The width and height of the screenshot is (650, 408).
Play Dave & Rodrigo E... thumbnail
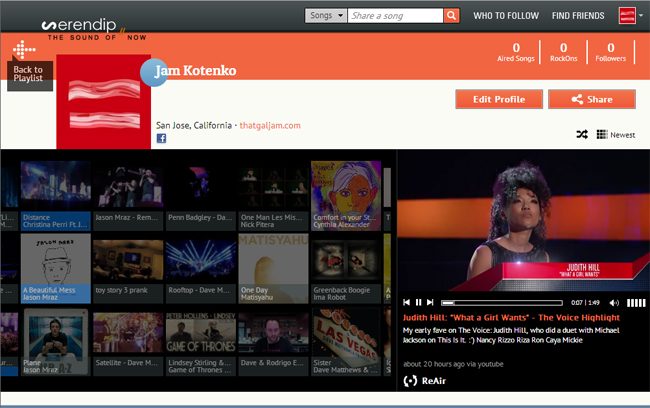(x=273, y=342)
